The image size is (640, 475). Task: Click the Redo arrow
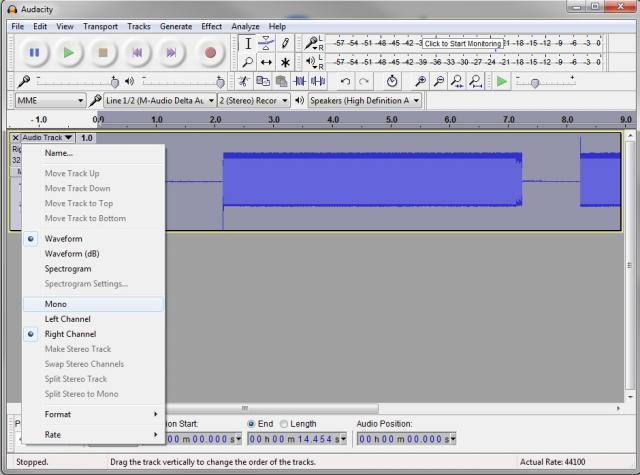point(364,82)
